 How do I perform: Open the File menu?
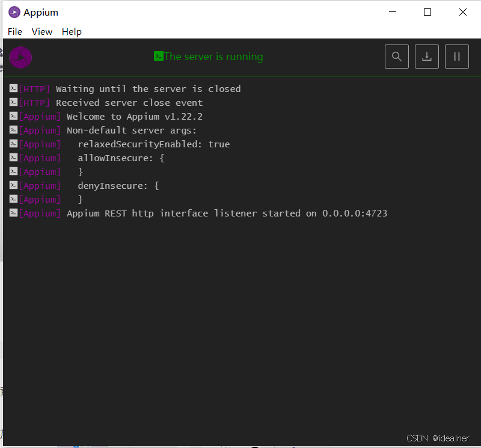(14, 32)
